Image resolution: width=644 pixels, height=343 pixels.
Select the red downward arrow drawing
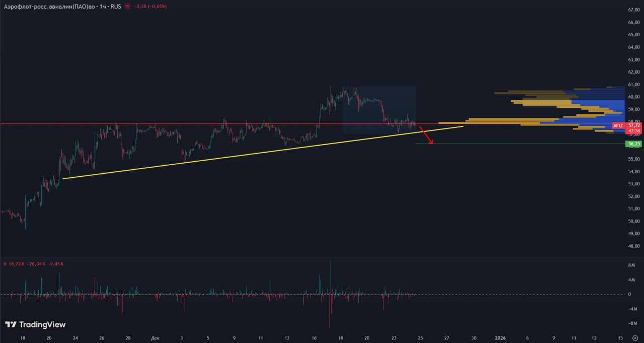[x=426, y=138]
